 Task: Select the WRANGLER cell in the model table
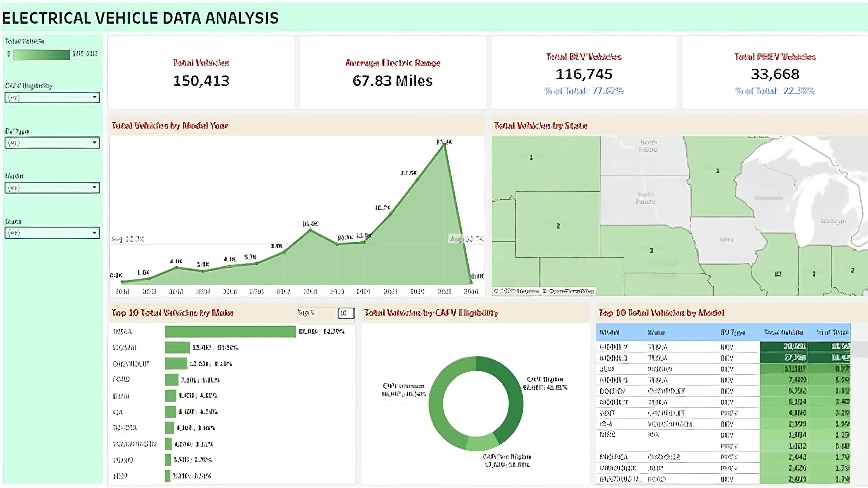tap(617, 468)
